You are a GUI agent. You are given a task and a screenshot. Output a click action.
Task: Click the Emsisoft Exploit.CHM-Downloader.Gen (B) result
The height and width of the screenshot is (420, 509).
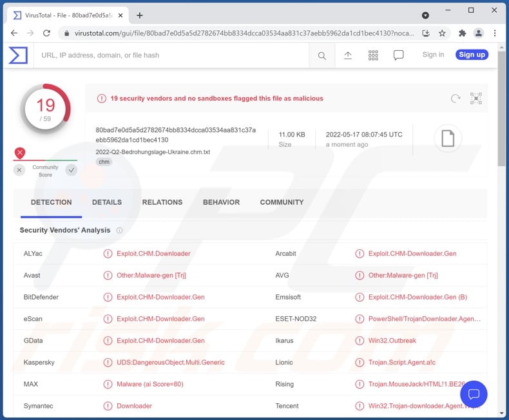pos(418,297)
